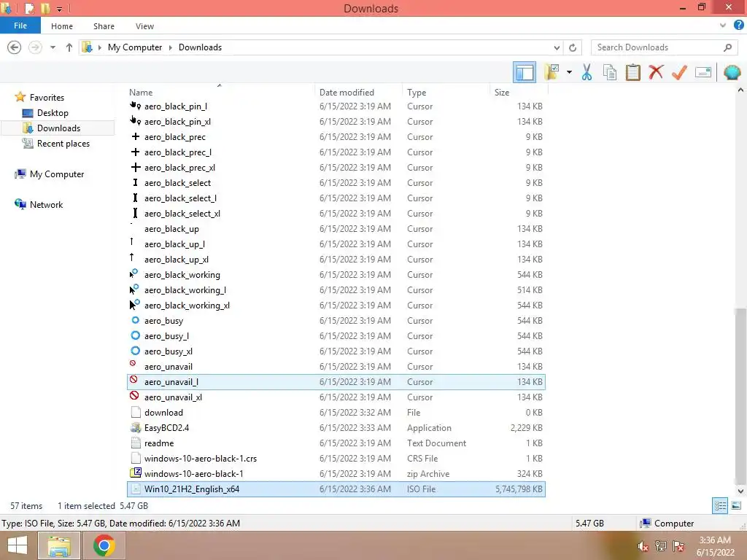The image size is (747, 560).
Task: Open the address bar history dropdown
Action: click(557, 47)
